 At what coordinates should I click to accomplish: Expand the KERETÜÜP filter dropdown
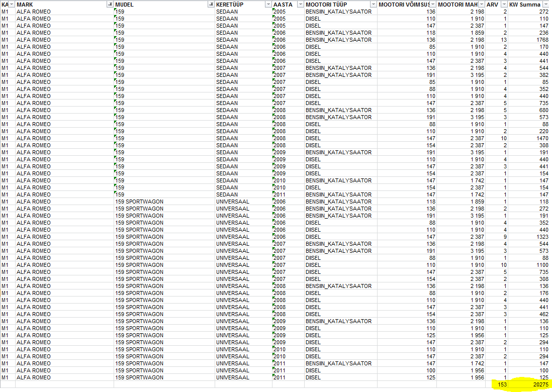point(268,5)
